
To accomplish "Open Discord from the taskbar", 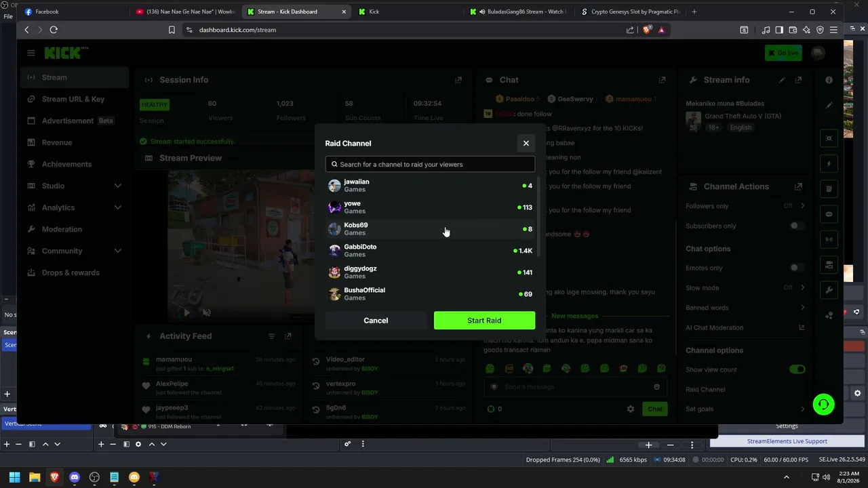I will click(75, 477).
